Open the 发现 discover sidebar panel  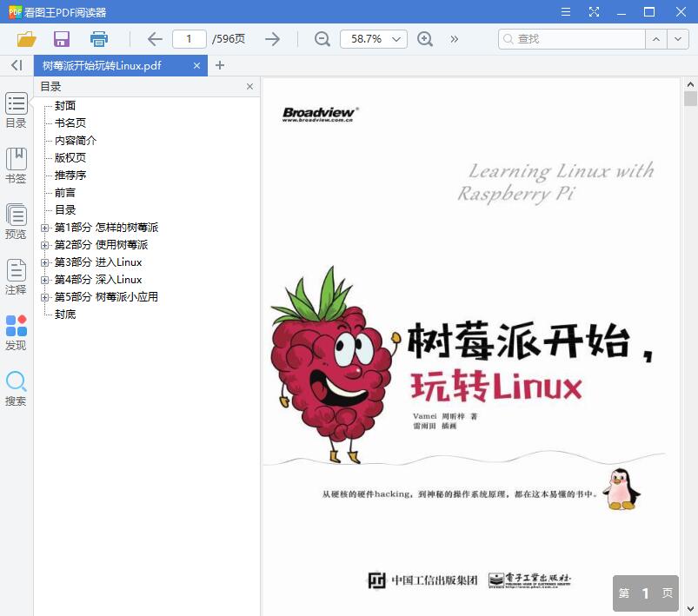tap(16, 333)
